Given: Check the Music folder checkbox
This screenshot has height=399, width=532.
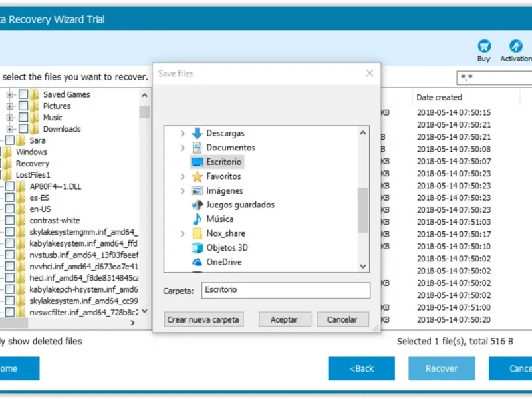Looking at the screenshot, I should 23,118.
